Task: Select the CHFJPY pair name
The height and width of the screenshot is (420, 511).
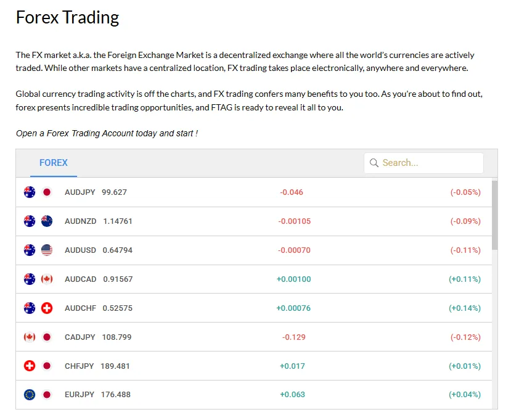Action: click(x=79, y=366)
